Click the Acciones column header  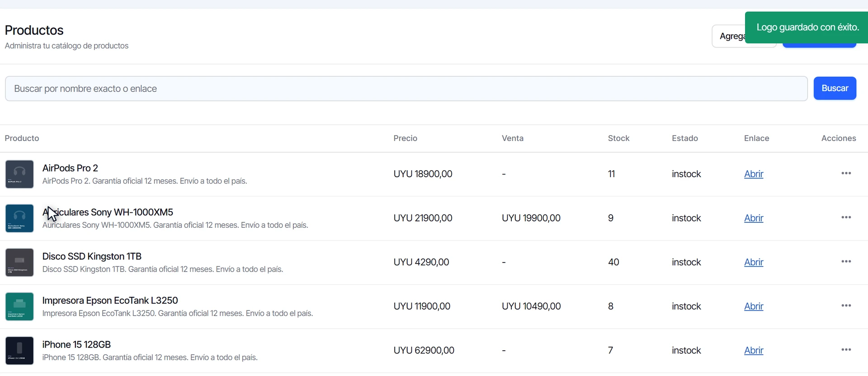pos(839,138)
